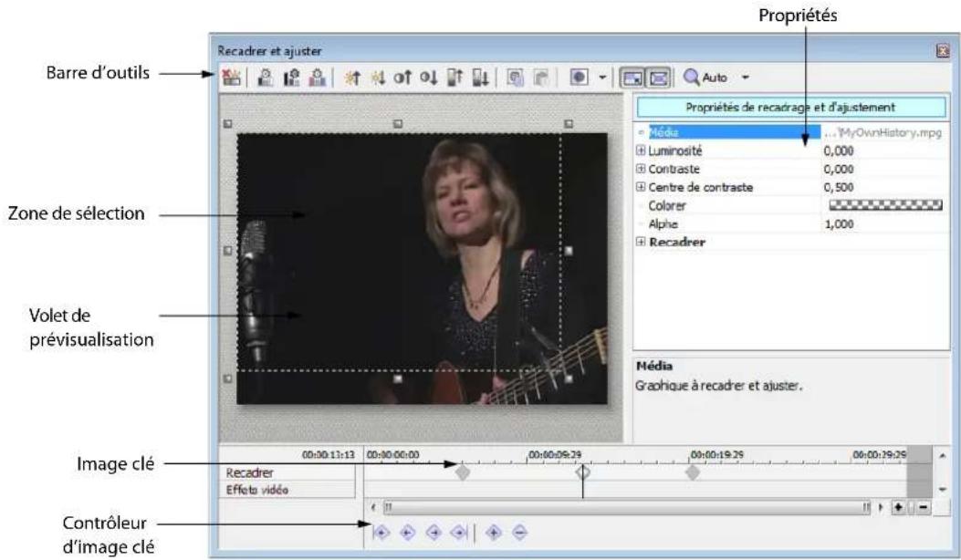Viewport: 961px width, 560px height.
Task: Click the top-right selection handle in preview
Action: (569, 124)
